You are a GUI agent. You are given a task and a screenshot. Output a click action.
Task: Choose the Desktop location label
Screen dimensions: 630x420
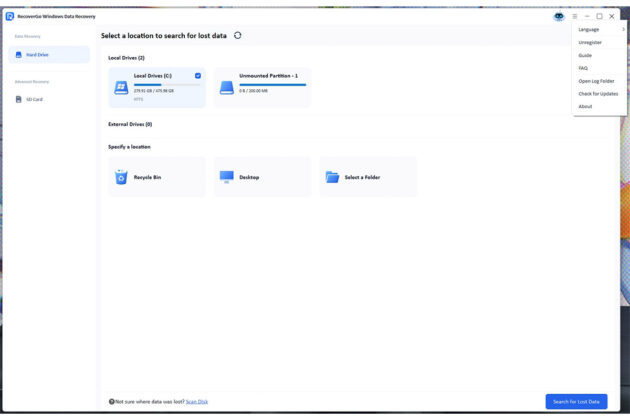(x=249, y=177)
